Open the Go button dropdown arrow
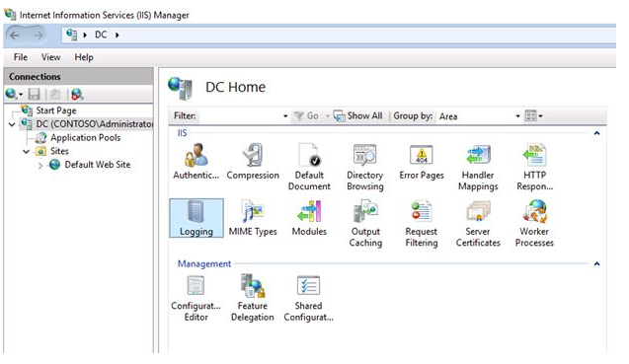This screenshot has height=364, width=629. click(x=328, y=116)
